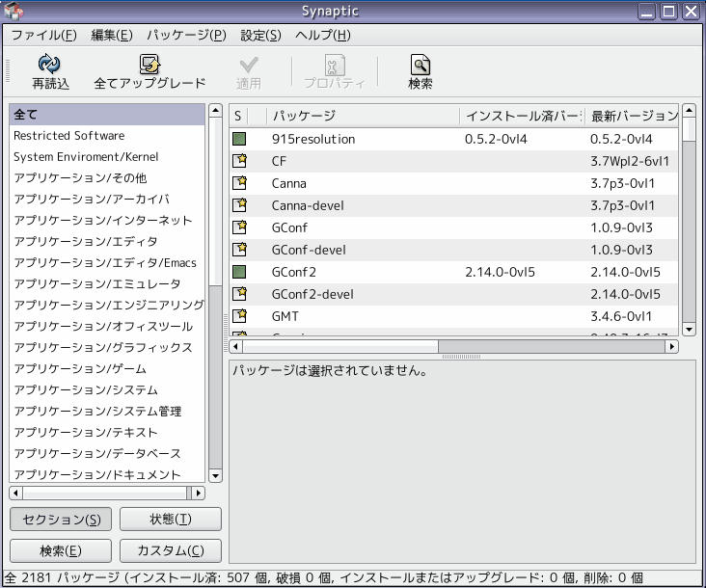Click the 検索(E) button at bottom left

(x=61, y=550)
